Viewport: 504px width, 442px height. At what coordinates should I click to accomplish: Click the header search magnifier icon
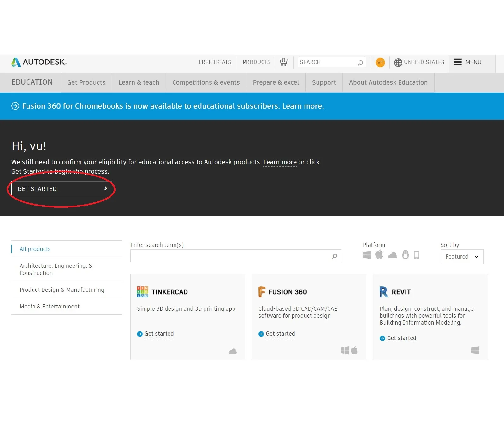(x=360, y=63)
